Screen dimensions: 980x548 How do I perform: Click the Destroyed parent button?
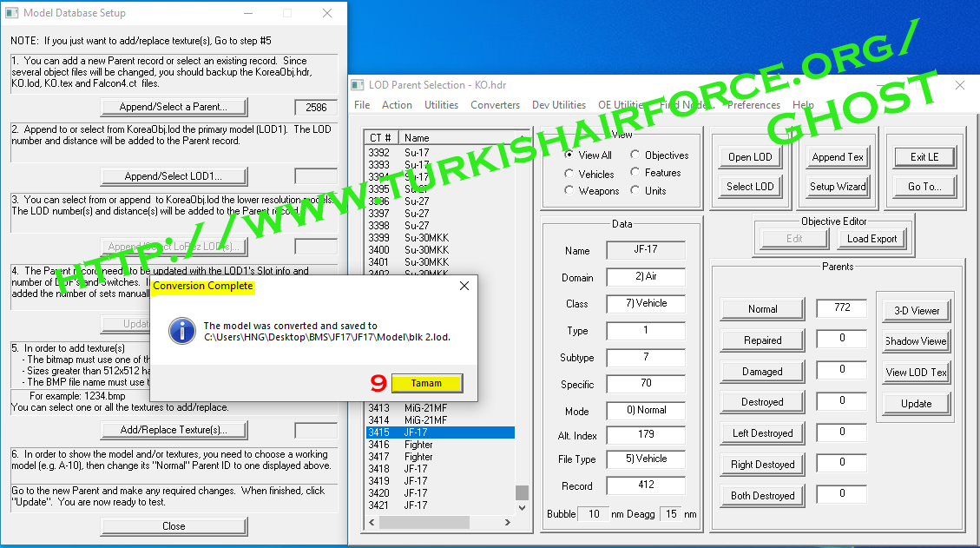[x=762, y=402]
